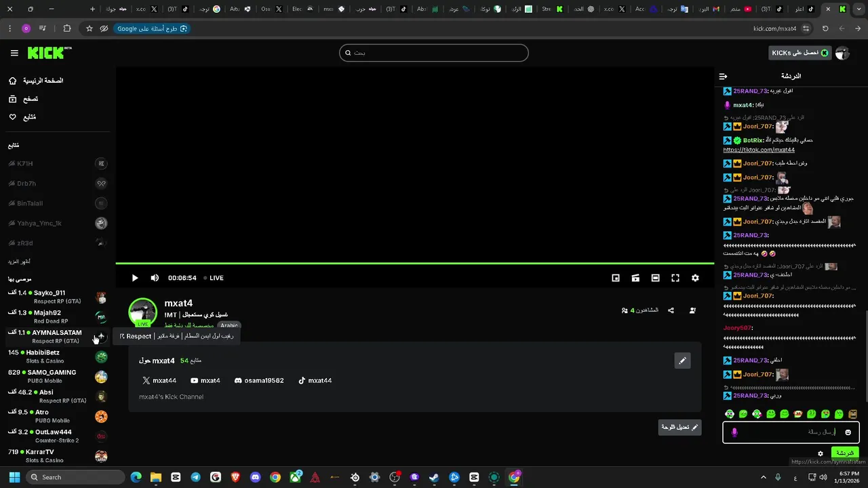Screen dimensions: 868x488
Task: Open recommended channel AYMNALSATAM
Action: pos(58,336)
